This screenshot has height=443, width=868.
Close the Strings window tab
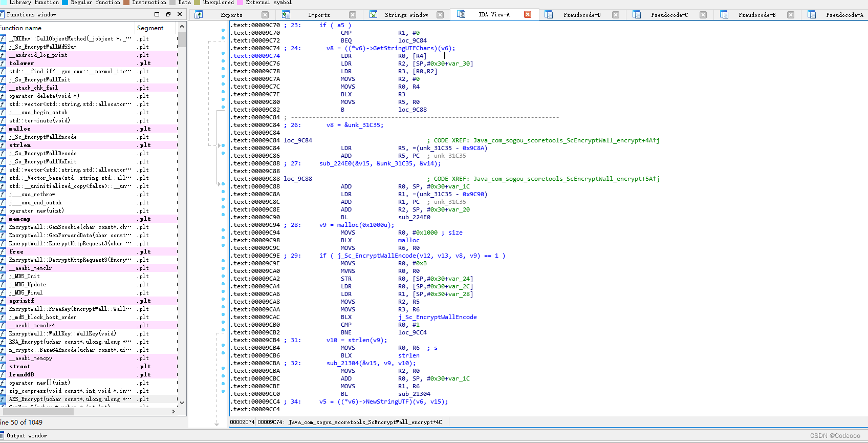pyautogui.click(x=440, y=15)
